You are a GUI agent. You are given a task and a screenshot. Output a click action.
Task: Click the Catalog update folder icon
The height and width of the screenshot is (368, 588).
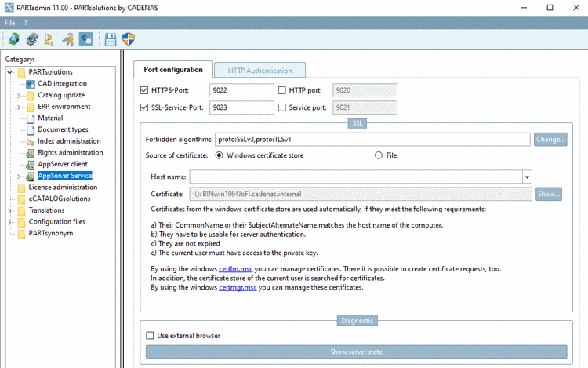coord(31,96)
